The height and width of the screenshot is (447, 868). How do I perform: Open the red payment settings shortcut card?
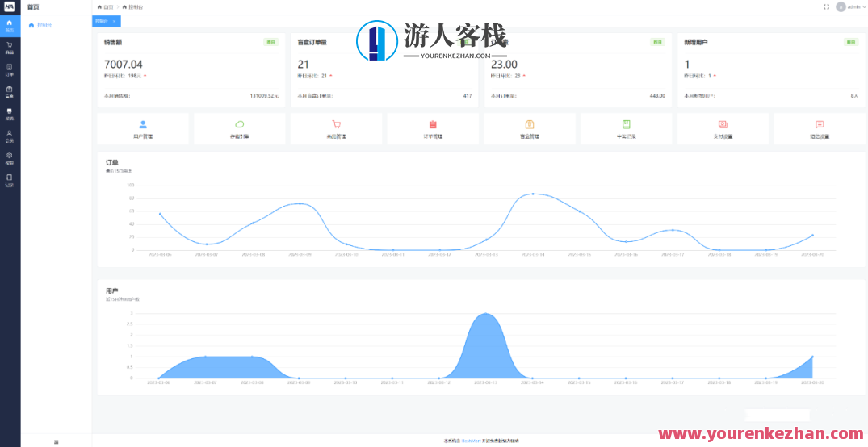(723, 129)
